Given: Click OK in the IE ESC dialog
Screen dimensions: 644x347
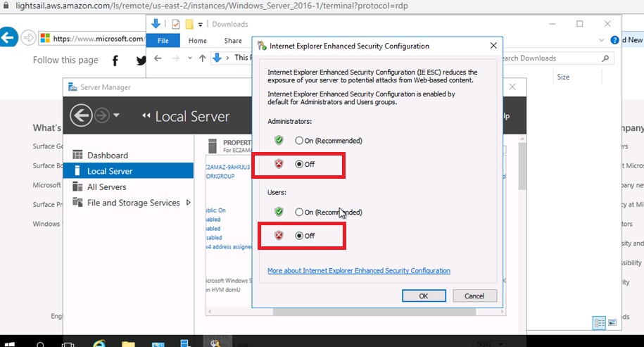Looking at the screenshot, I should (424, 296).
